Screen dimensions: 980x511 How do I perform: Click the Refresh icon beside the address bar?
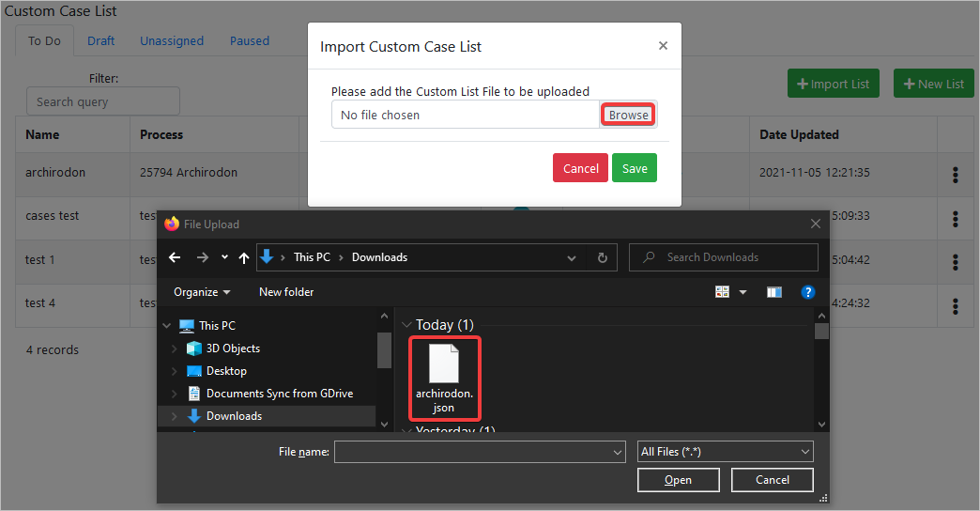(x=602, y=257)
